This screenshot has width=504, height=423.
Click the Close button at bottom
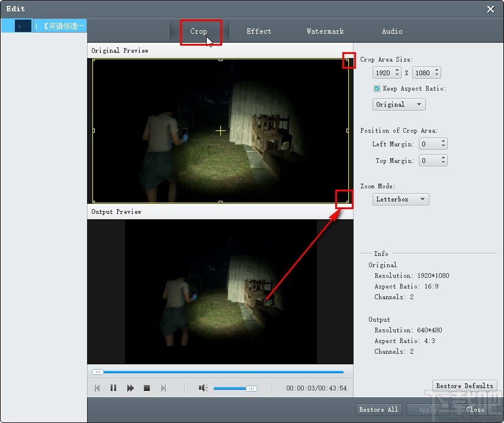[475, 409]
